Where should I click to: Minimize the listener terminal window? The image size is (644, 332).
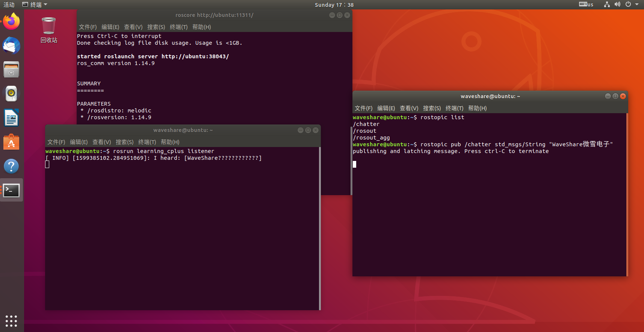(301, 130)
